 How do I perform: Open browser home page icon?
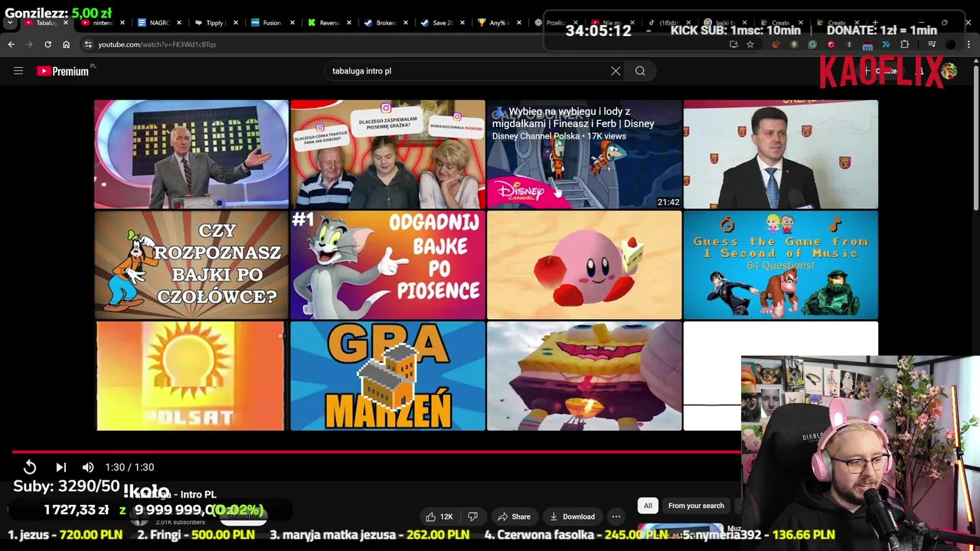[x=66, y=44]
